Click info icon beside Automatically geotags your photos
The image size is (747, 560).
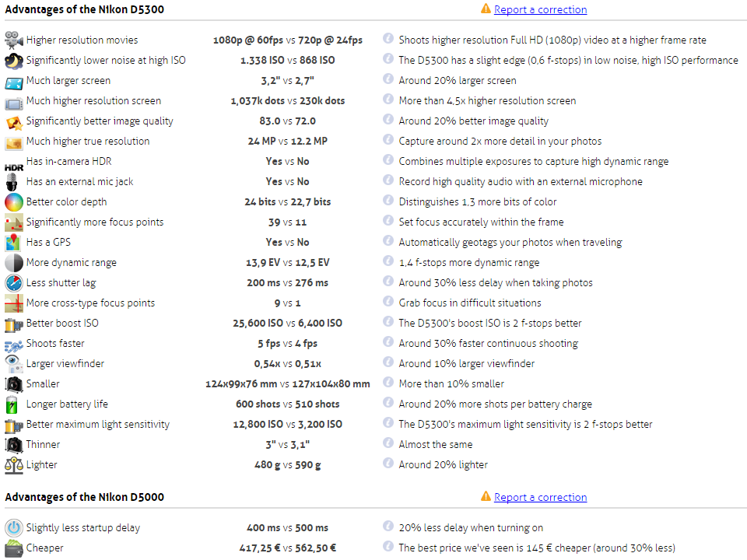pyautogui.click(x=388, y=240)
